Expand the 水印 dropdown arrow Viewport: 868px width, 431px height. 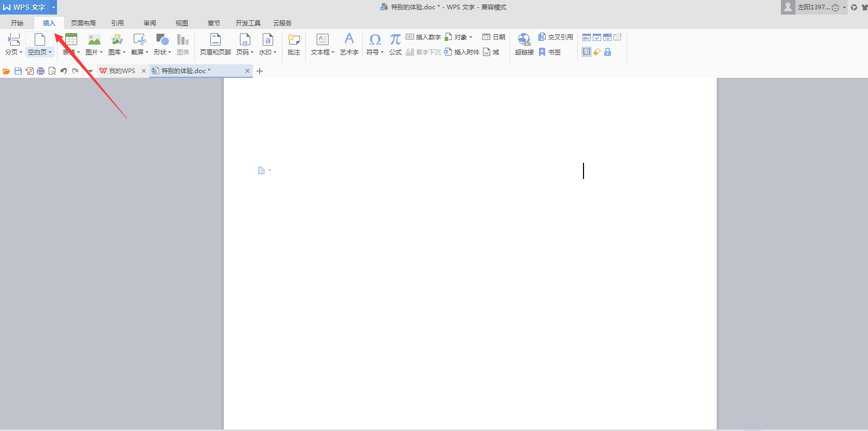pyautogui.click(x=275, y=52)
